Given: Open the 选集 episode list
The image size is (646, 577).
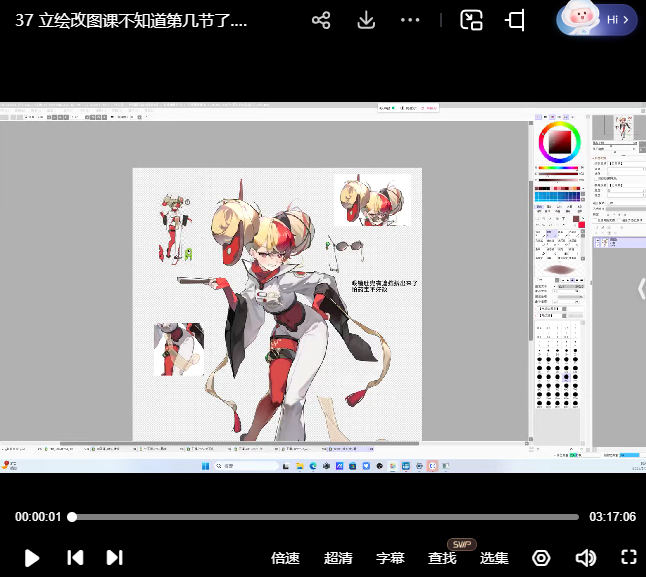Looking at the screenshot, I should (494, 558).
